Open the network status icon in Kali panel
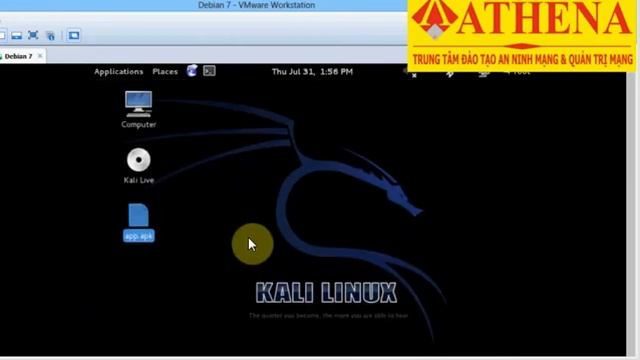Viewport: 640px width, 360px height. point(484,74)
